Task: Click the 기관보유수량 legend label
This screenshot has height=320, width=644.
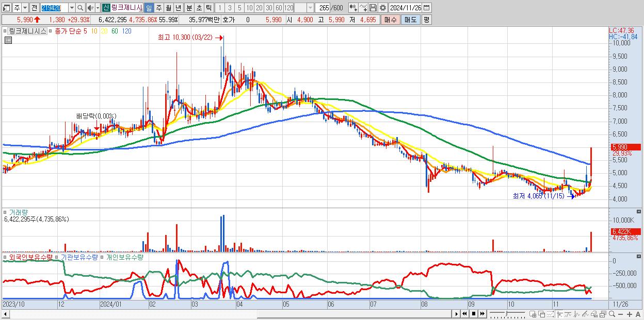Action: [79, 257]
